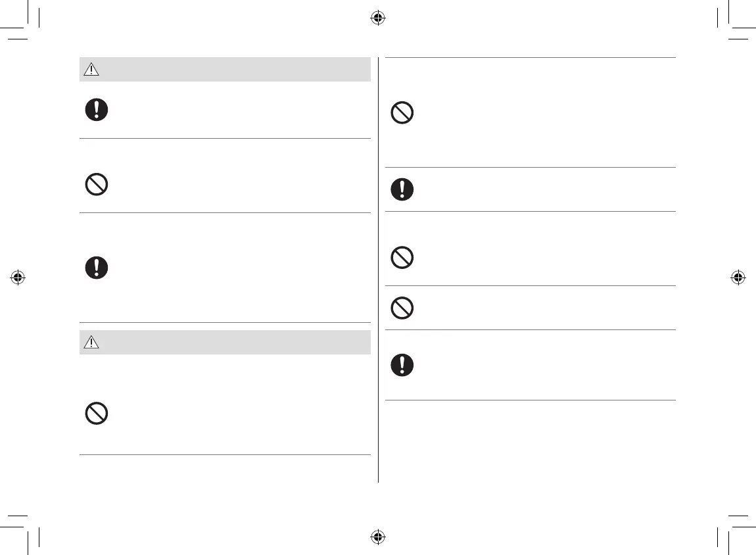Click the warning triangle in the lower gray header

pyautogui.click(x=91, y=343)
